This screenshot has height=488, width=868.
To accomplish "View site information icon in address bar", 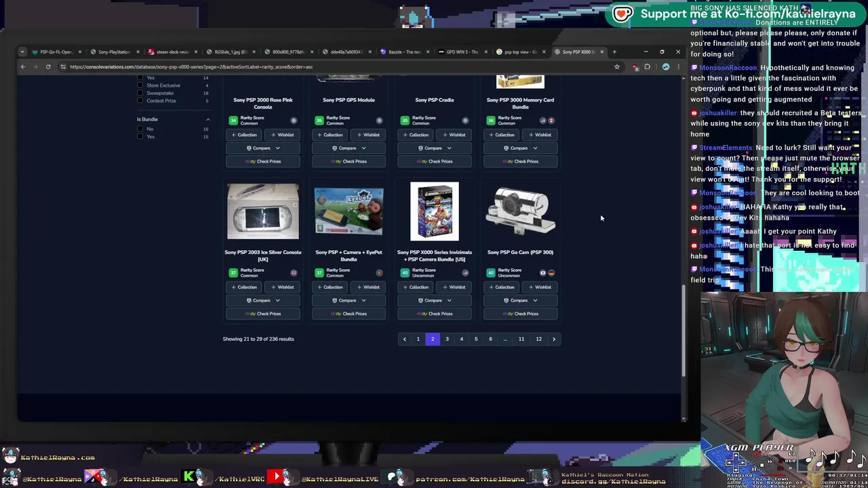I will [x=62, y=66].
